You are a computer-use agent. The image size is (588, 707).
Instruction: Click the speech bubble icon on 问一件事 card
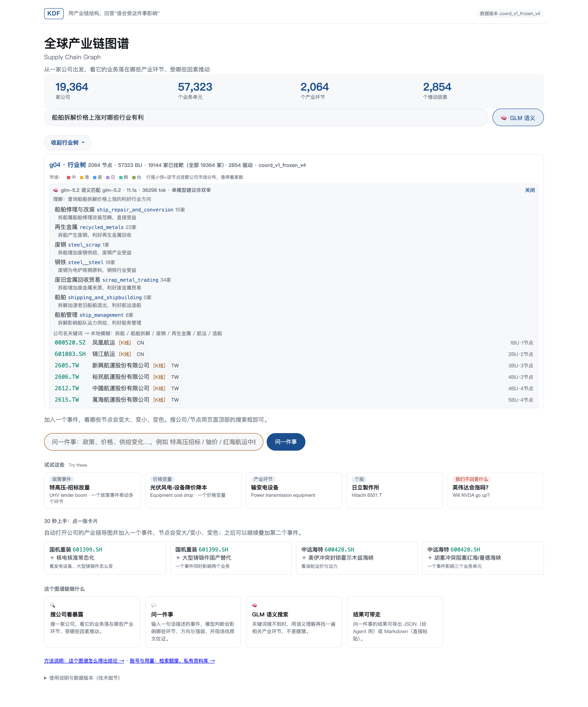(x=154, y=605)
